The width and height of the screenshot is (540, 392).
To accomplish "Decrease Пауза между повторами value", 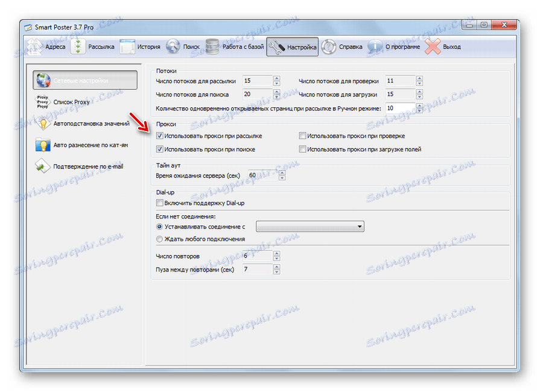I will (x=277, y=272).
